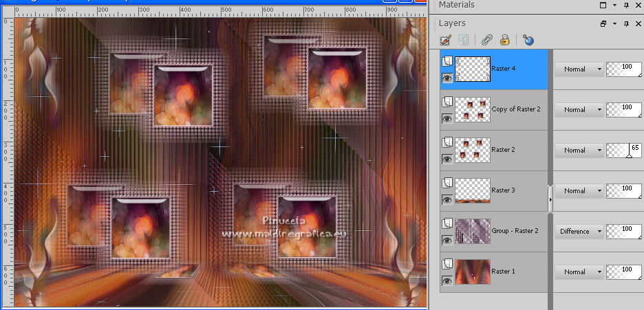Click the blue ball pin icon in Layers toolbar
The image size is (644, 310).
[x=528, y=40]
